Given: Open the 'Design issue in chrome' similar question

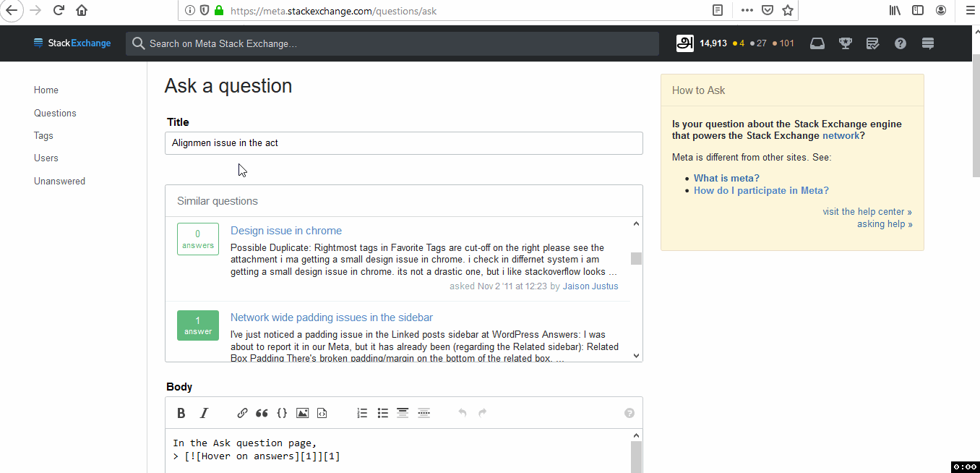Looking at the screenshot, I should tap(285, 230).
